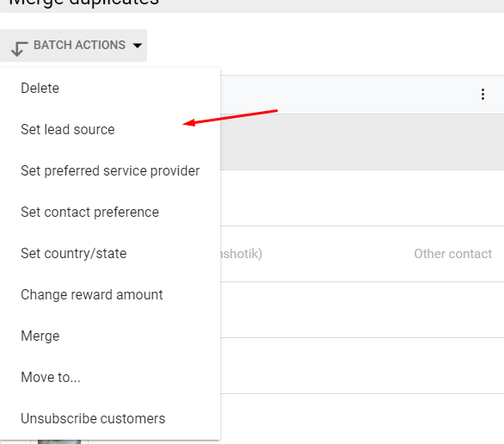504x444 pixels.
Task: Click the partially hidden 'nshotik)' customer name
Action: point(242,254)
